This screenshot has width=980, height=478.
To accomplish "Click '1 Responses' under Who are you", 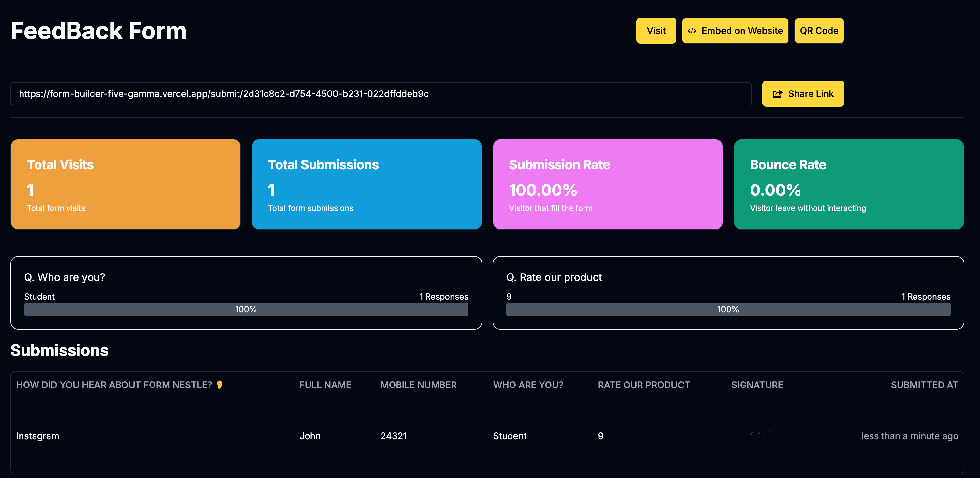I will [x=444, y=297].
